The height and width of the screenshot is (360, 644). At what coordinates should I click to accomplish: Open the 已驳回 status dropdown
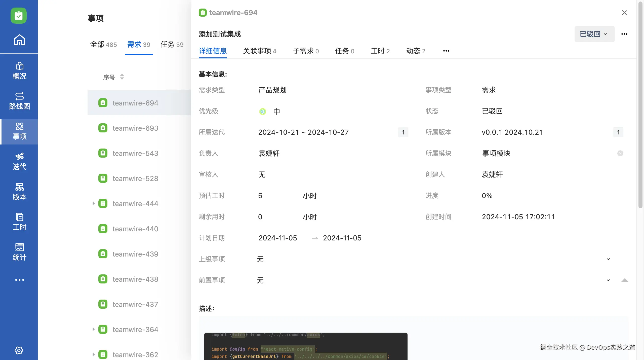[594, 34]
